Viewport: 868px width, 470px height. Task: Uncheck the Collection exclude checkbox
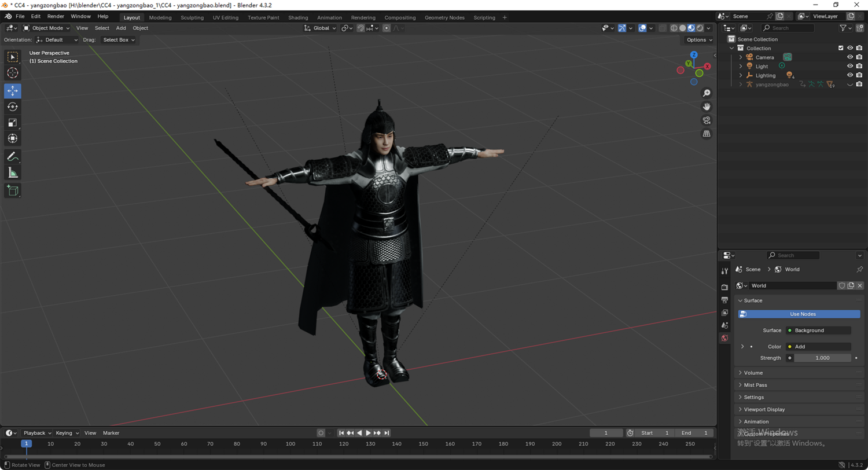click(841, 48)
